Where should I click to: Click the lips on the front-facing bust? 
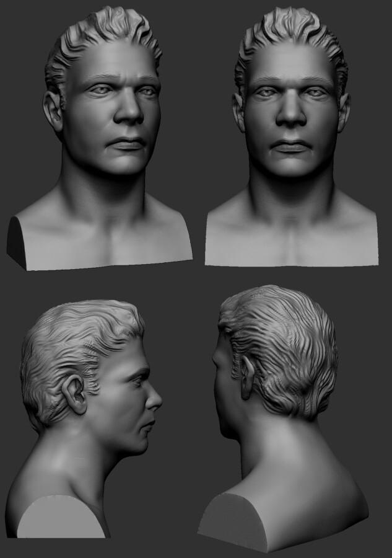click(290, 147)
